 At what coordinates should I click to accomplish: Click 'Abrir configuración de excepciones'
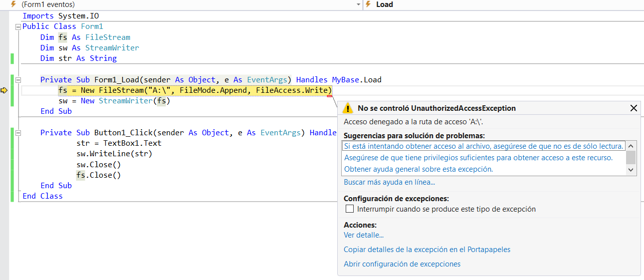click(x=402, y=264)
